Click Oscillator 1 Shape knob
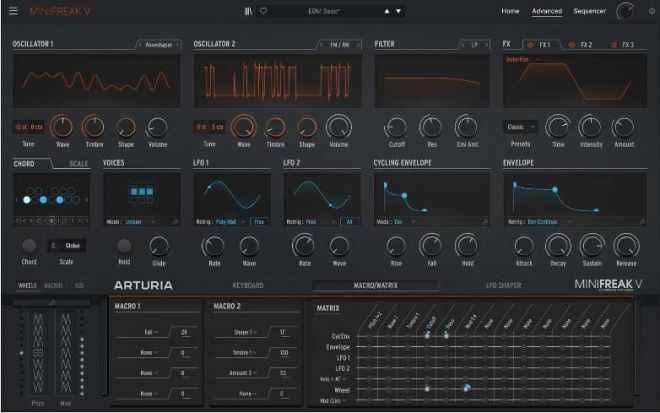 pyautogui.click(x=125, y=127)
